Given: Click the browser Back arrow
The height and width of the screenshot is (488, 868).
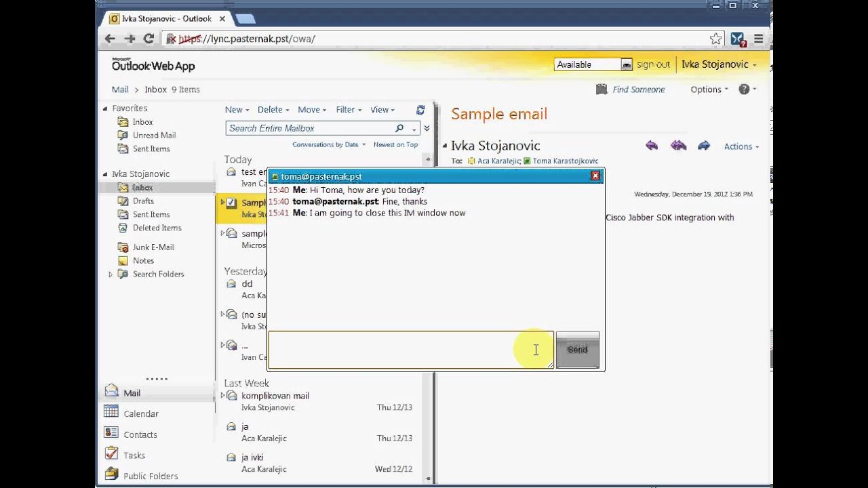Looking at the screenshot, I should pos(110,39).
